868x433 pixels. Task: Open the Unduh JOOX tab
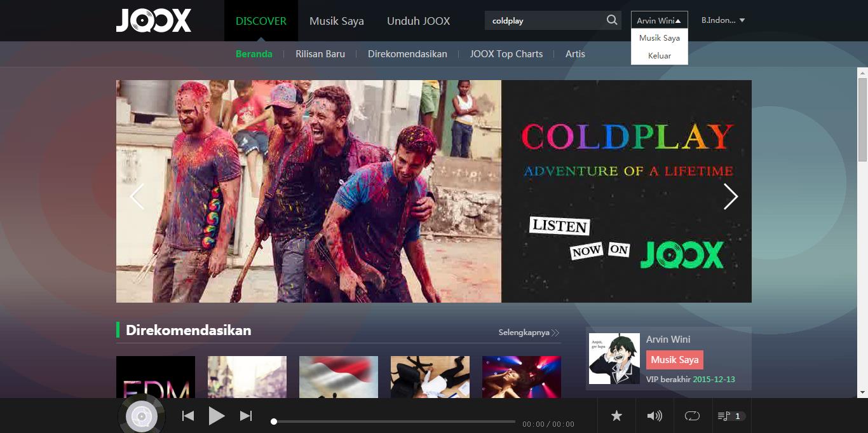(x=418, y=21)
